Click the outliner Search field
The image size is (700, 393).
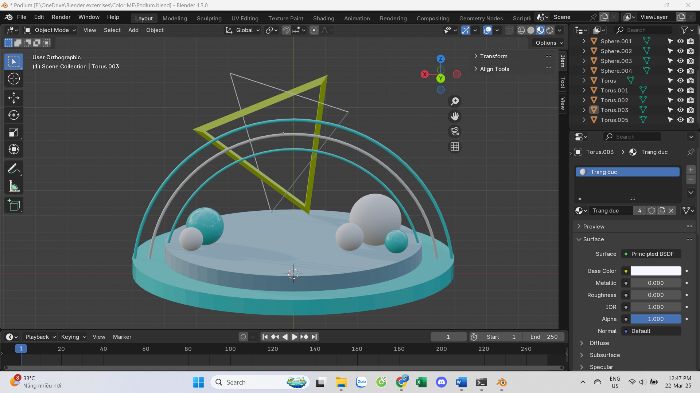click(x=643, y=30)
